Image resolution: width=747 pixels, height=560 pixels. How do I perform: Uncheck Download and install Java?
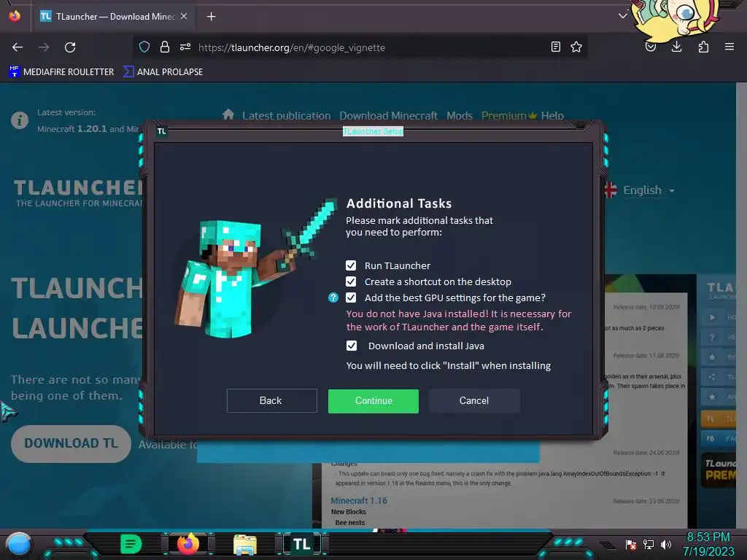352,346
